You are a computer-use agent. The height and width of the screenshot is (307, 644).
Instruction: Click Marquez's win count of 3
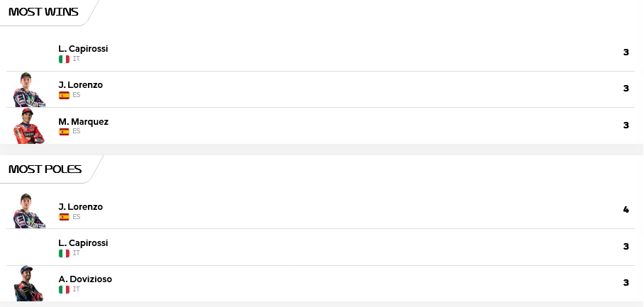point(626,125)
